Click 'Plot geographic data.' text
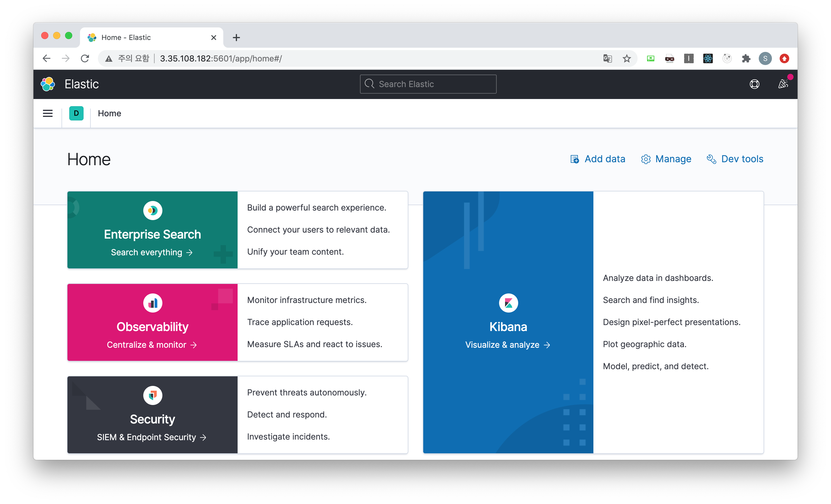Viewport: 831px width, 504px height. click(x=644, y=344)
